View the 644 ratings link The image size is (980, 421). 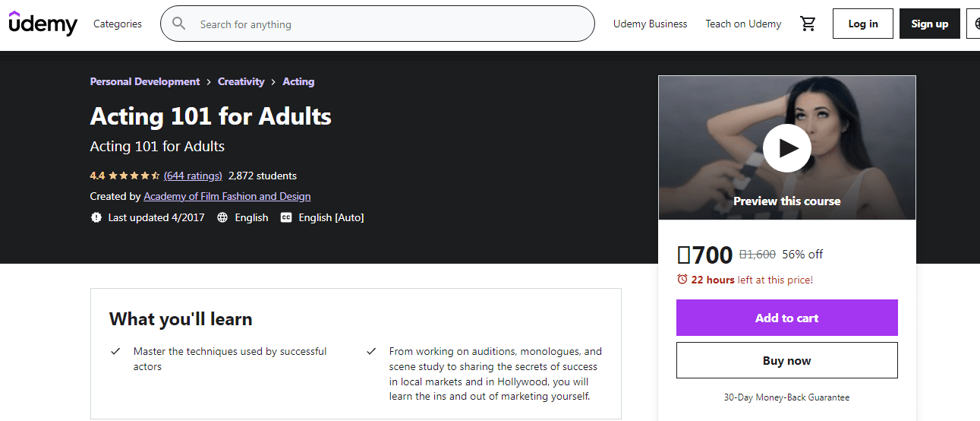click(x=193, y=176)
